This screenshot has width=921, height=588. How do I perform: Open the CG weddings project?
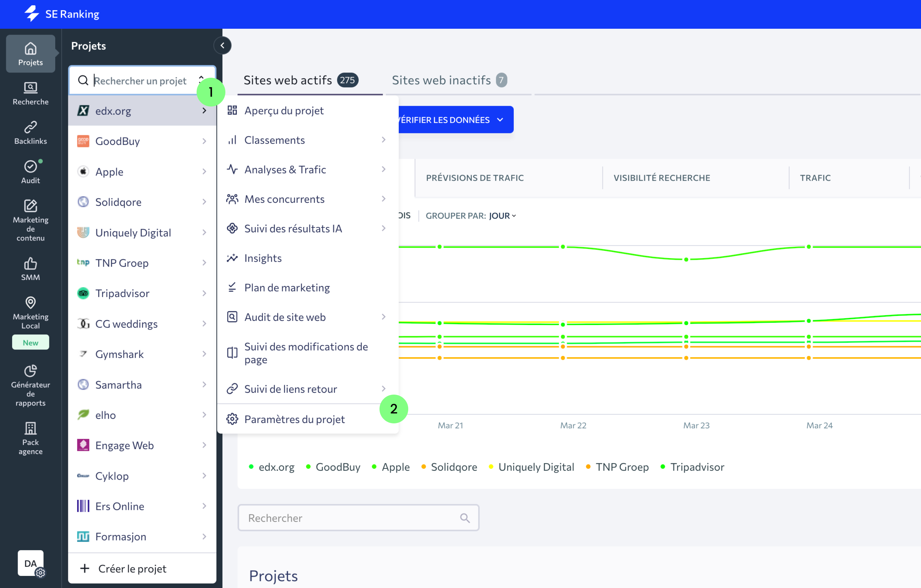142,324
